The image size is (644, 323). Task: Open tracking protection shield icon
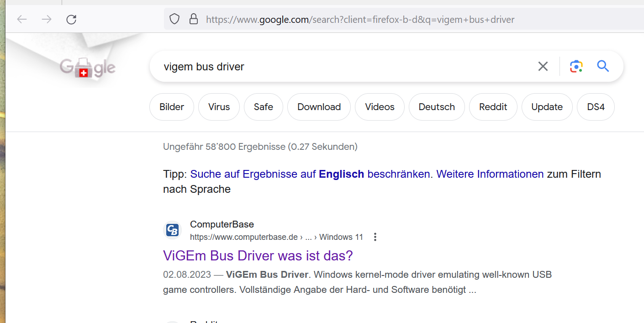(x=174, y=19)
